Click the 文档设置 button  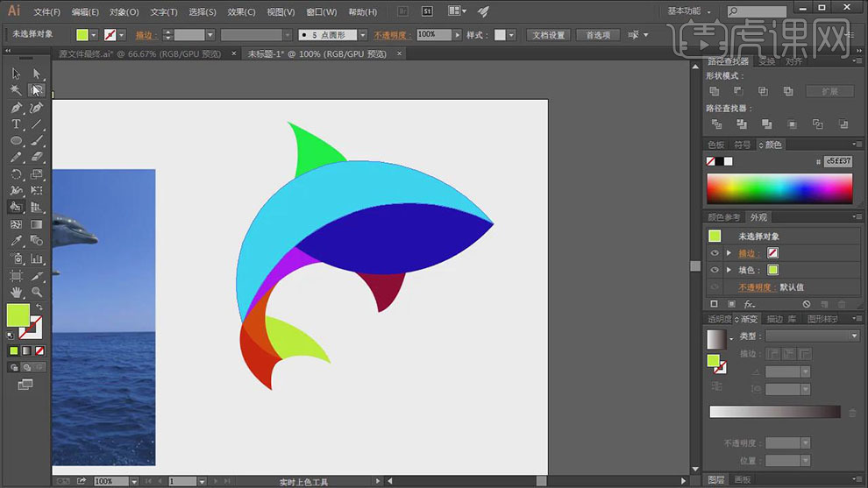click(x=550, y=35)
